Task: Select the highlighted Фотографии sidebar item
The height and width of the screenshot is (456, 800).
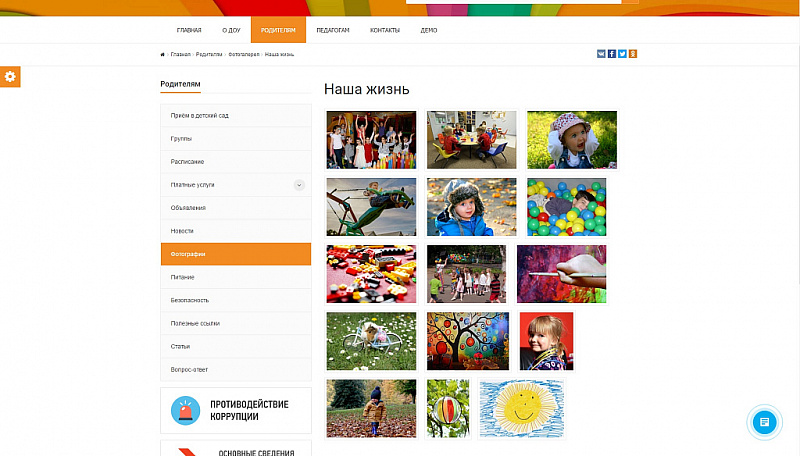Action: pos(236,254)
